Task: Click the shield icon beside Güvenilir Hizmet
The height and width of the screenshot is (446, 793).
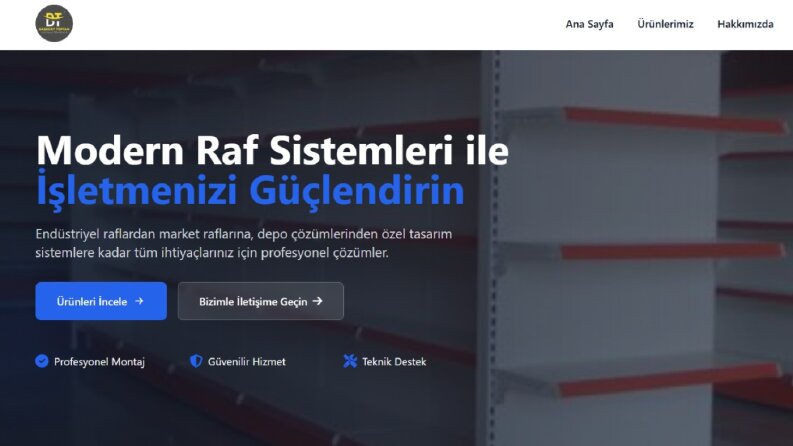Action: (x=196, y=361)
